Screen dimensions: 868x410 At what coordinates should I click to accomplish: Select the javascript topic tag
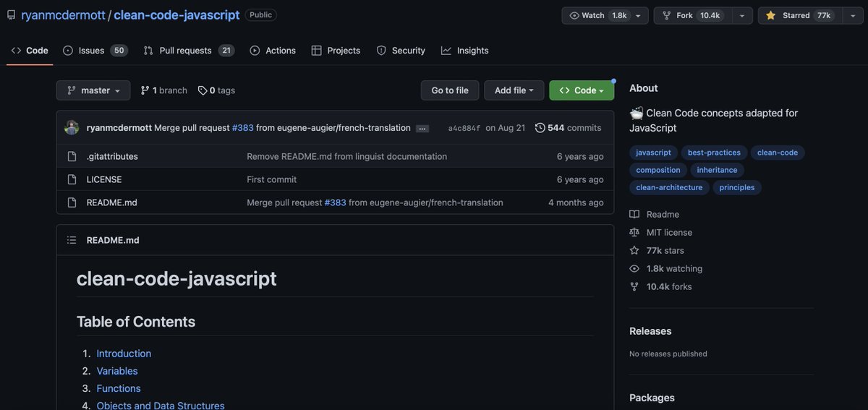point(653,153)
